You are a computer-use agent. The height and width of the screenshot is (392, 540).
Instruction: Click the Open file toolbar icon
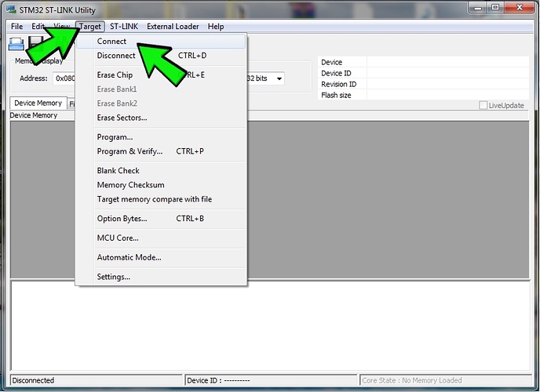pos(16,44)
